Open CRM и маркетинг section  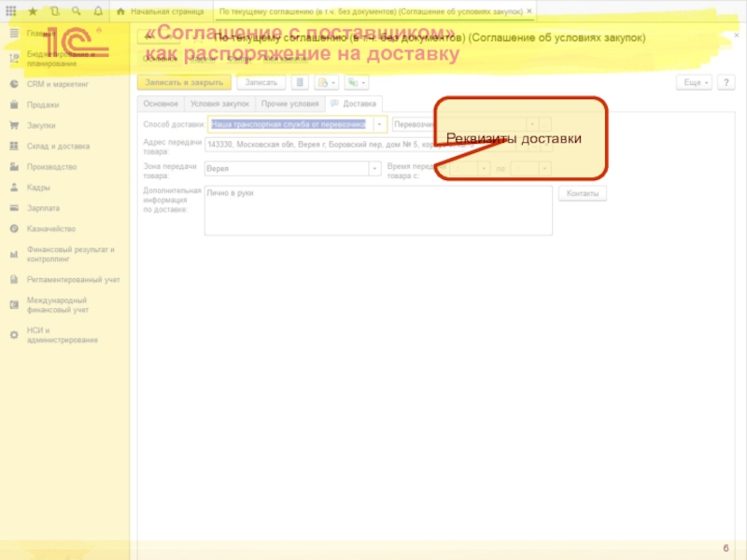[x=58, y=84]
